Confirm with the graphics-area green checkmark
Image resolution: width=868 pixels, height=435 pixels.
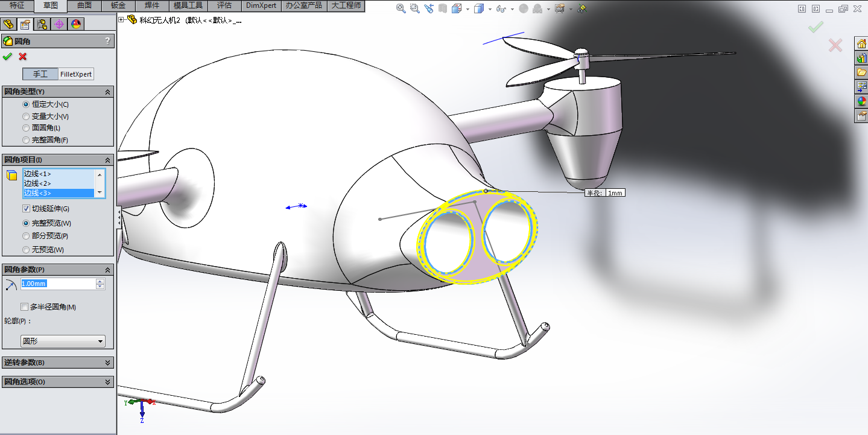coord(816,27)
